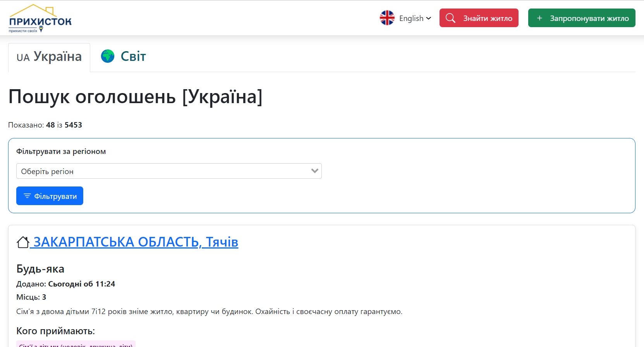644x347 pixels.
Task: Click the plus icon in Запропонувати житло
Action: (539, 18)
